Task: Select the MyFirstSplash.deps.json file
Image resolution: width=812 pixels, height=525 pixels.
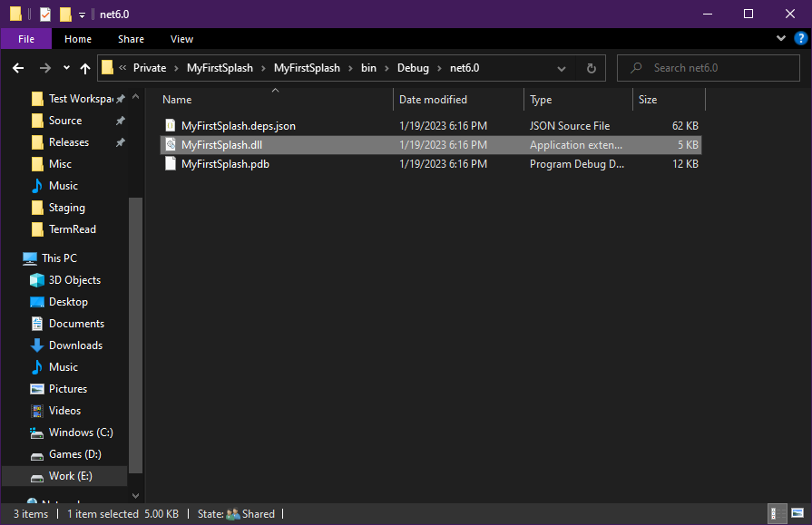Action: (238, 126)
